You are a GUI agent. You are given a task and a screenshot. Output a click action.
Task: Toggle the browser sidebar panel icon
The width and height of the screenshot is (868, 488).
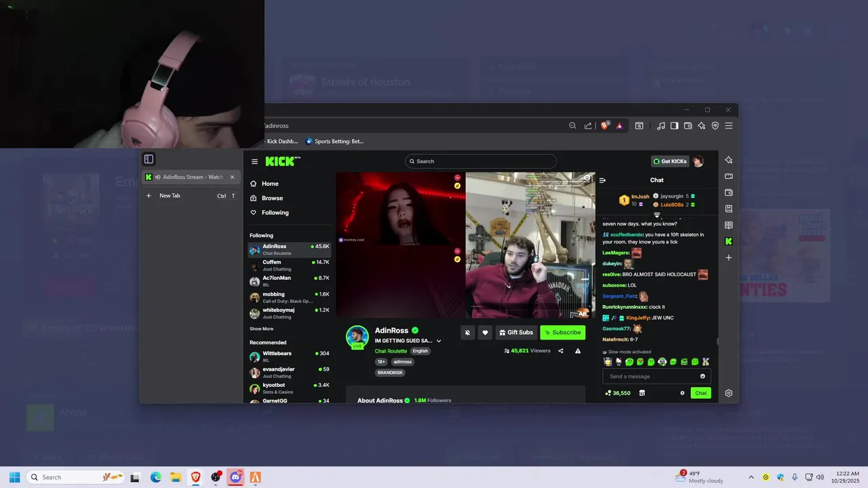pos(674,125)
